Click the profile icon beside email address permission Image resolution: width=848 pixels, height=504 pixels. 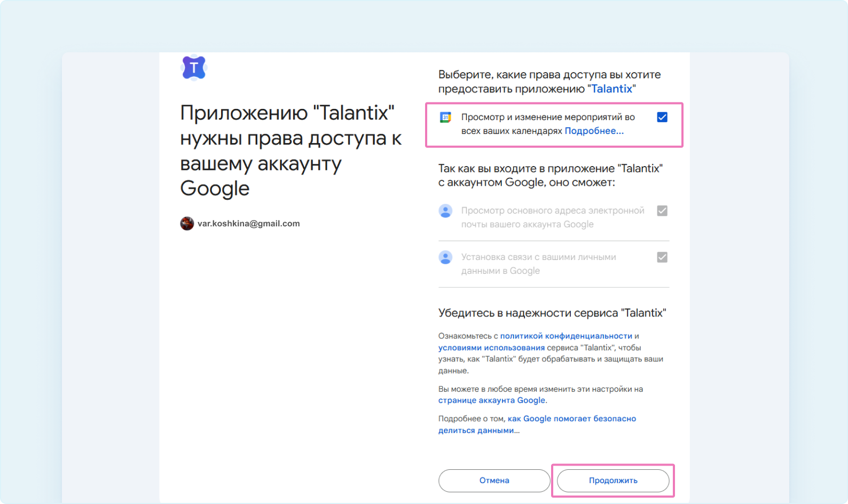pos(445,211)
